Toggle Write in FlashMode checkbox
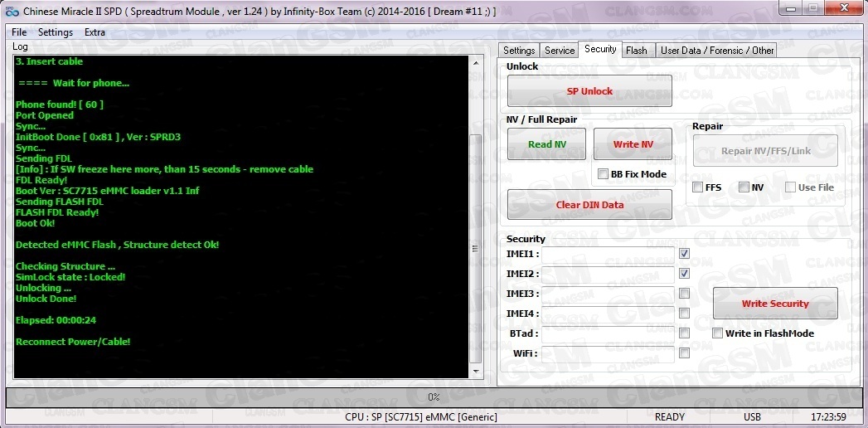This screenshot has width=868, height=428. coord(717,333)
